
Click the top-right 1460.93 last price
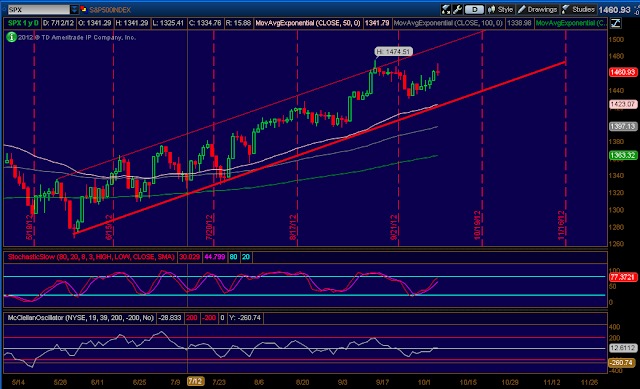pyautogui.click(x=614, y=9)
